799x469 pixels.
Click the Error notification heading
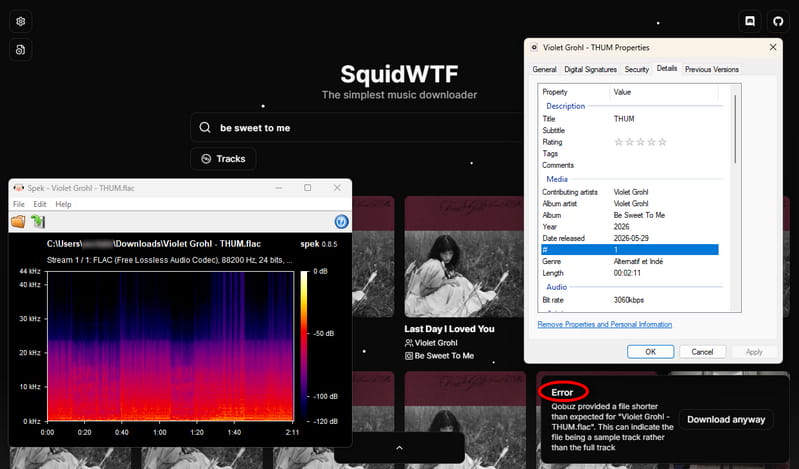(x=562, y=392)
